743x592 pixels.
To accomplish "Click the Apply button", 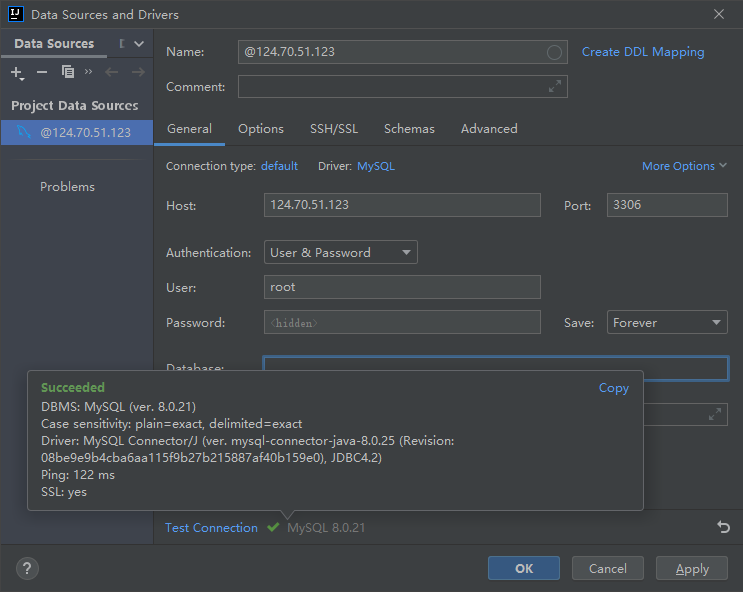I will [692, 568].
